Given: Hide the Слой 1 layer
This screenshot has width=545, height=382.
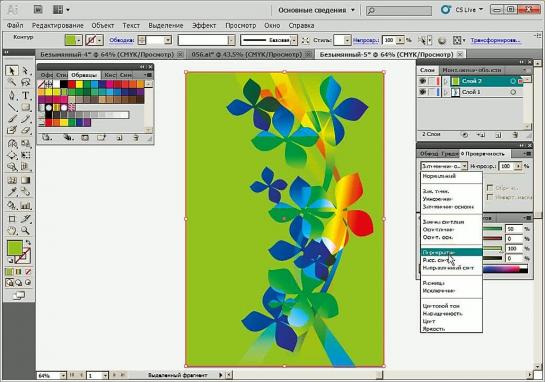Looking at the screenshot, I should 422,92.
